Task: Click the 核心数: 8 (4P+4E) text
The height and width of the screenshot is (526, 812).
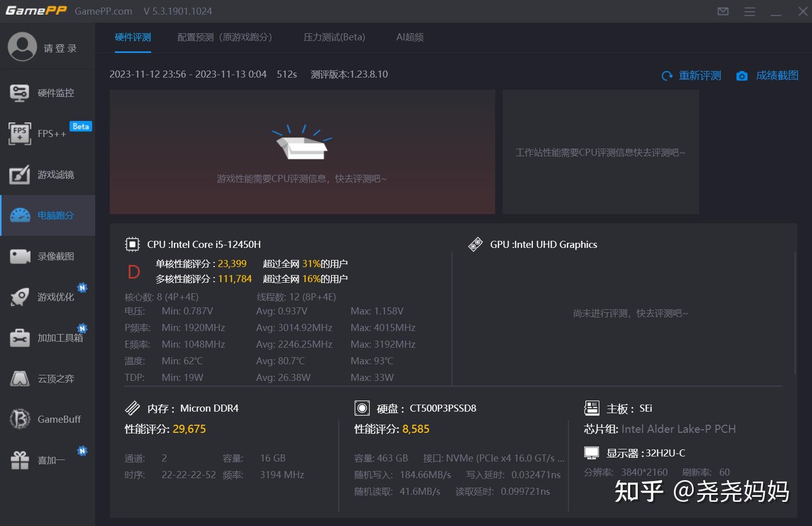Action: (161, 297)
